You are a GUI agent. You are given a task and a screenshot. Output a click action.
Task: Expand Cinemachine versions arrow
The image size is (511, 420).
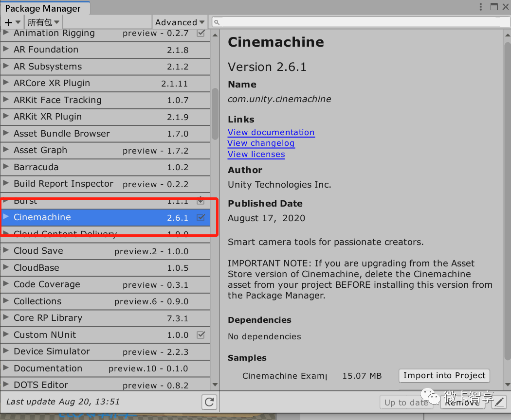pyautogui.click(x=5, y=216)
